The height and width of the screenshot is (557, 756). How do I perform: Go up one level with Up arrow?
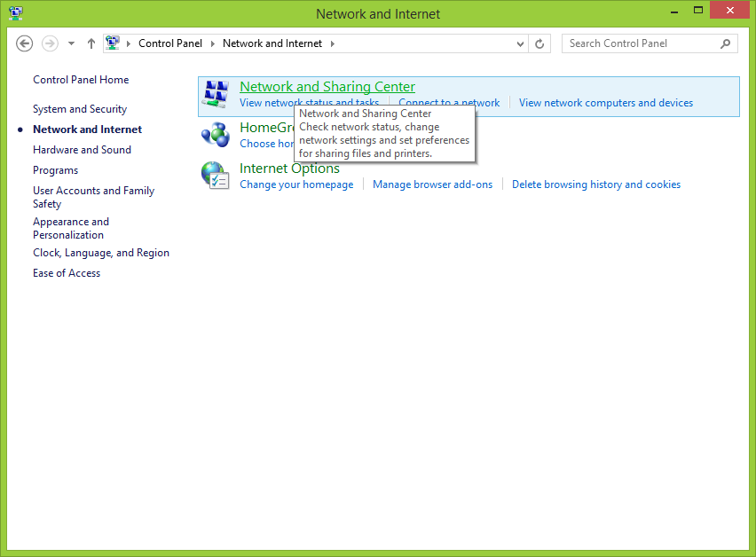tap(91, 43)
